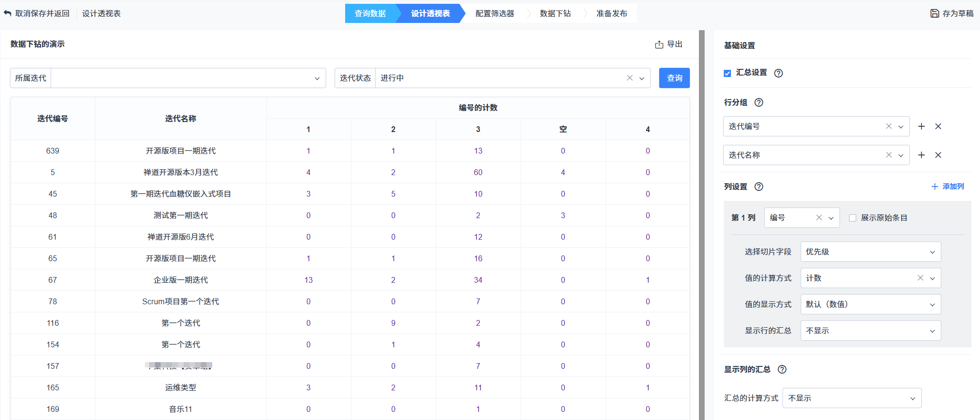Add a row group after 迭代编号 with plus
Viewport: 980px width, 420px height.
(x=922, y=126)
